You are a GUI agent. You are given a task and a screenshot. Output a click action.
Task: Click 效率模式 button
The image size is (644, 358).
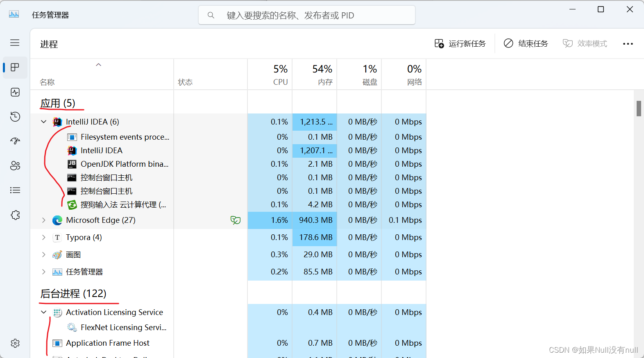coord(585,43)
